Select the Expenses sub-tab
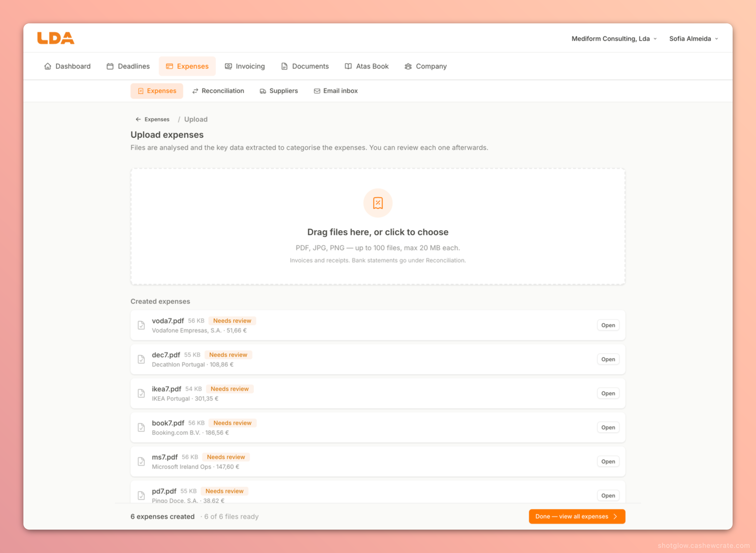Screen dimensions: 756x553 pyautogui.click(x=157, y=91)
